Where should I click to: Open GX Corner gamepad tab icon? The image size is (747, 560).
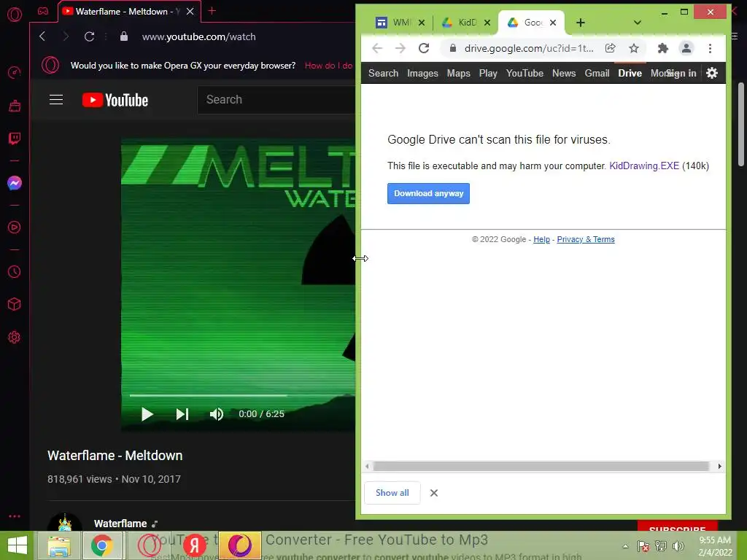pos(43,11)
